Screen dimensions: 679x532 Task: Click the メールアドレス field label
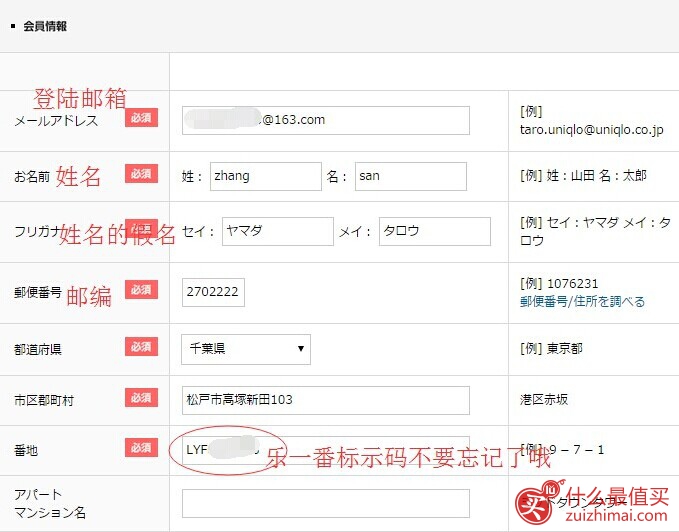coord(56,121)
